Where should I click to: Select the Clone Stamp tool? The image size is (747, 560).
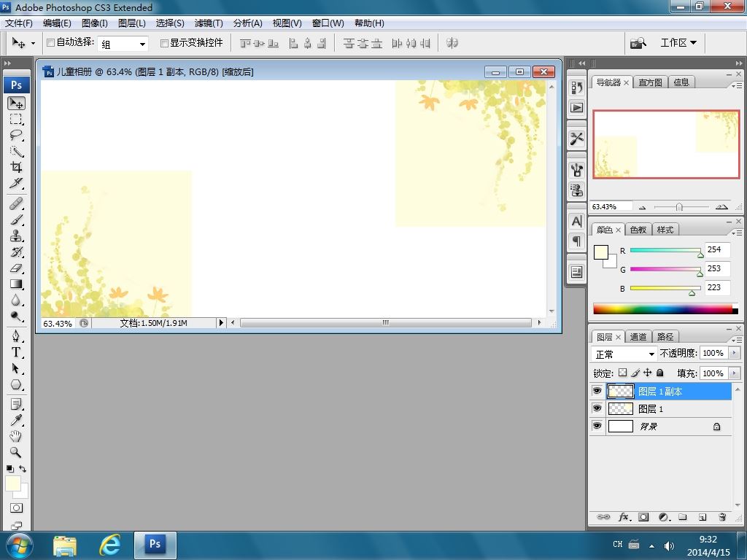pos(16,236)
